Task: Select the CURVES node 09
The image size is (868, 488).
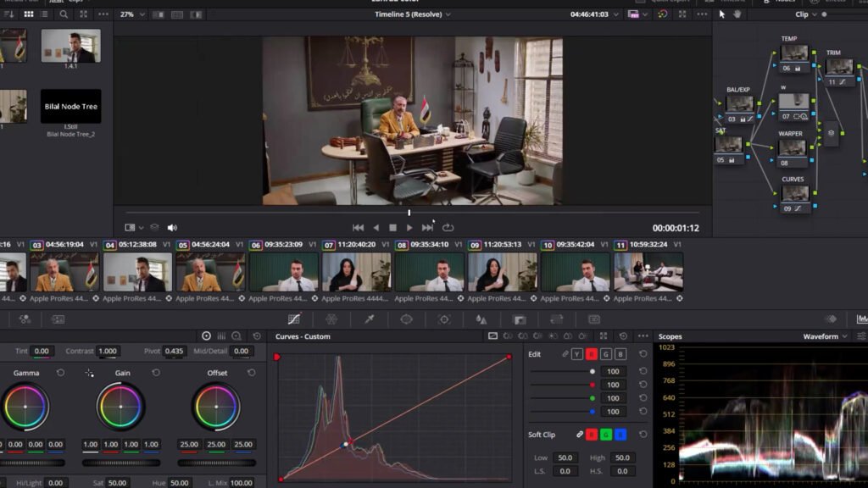Action: click(795, 198)
